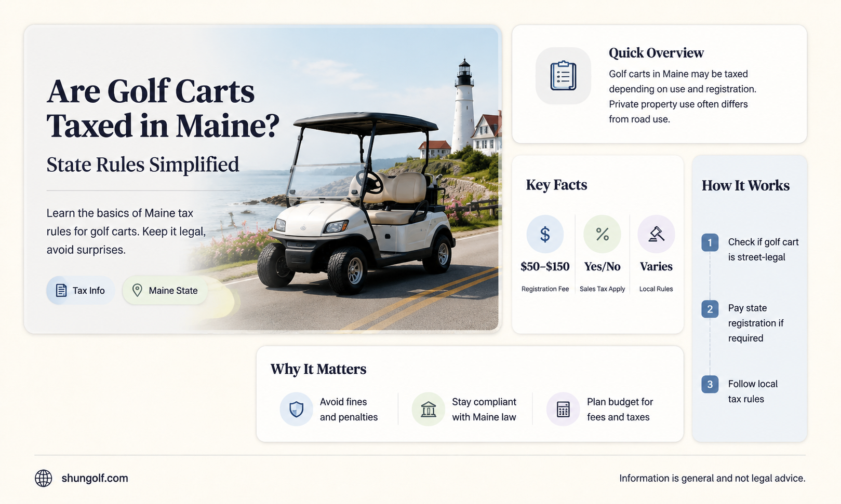Click the shield icon beside Avoid fines
Image resolution: width=841 pixels, height=504 pixels.
click(x=297, y=409)
